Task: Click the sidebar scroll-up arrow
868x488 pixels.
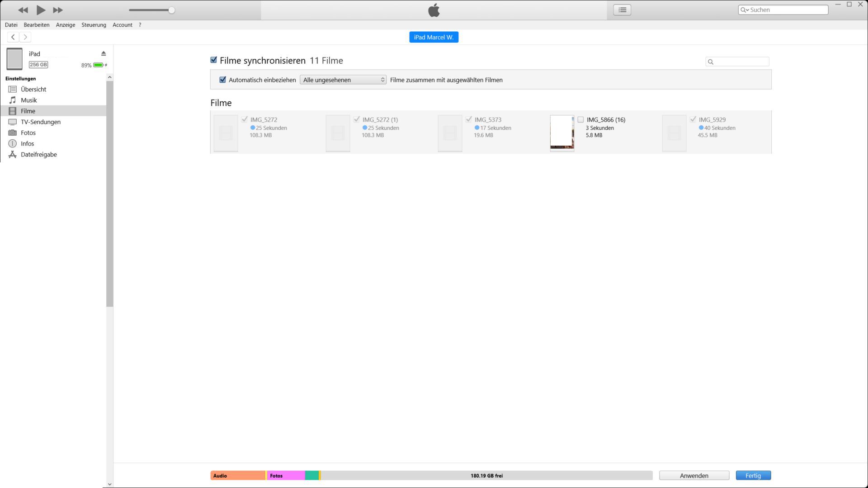Action: [x=109, y=77]
